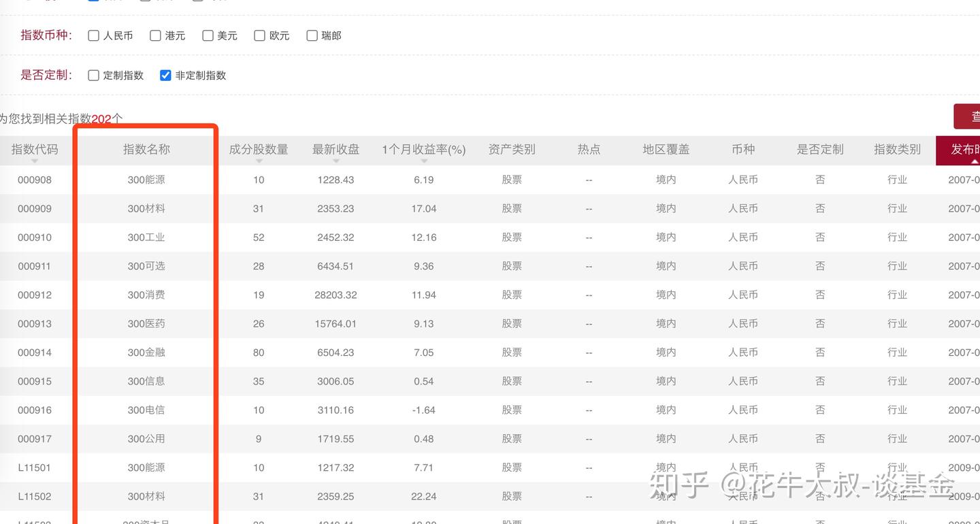Click the 资产类别 column header
Viewport: 980px width, 524px height.
coord(511,149)
